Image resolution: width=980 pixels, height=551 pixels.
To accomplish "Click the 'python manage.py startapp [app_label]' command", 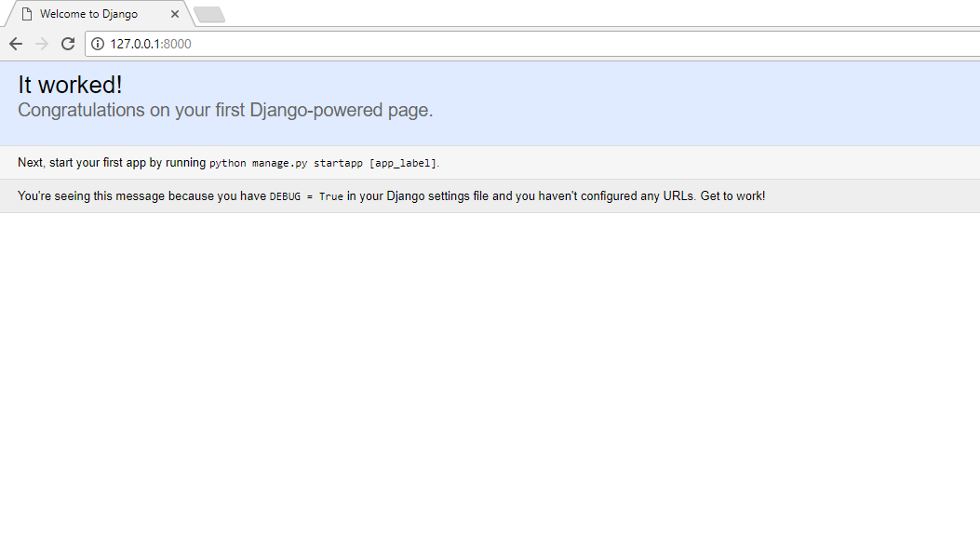I will (323, 163).
